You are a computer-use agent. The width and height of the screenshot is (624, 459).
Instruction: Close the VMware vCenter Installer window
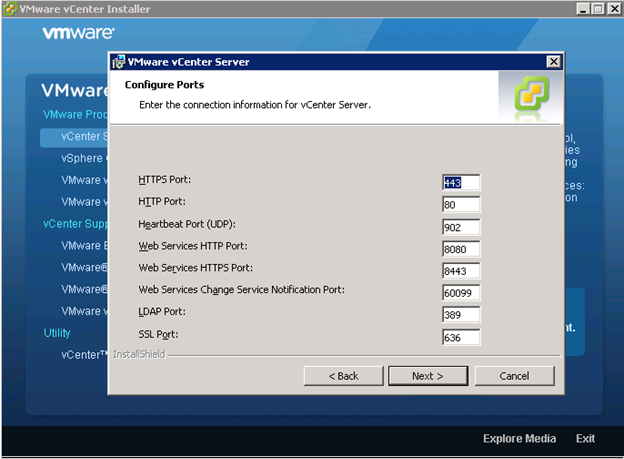614,9
